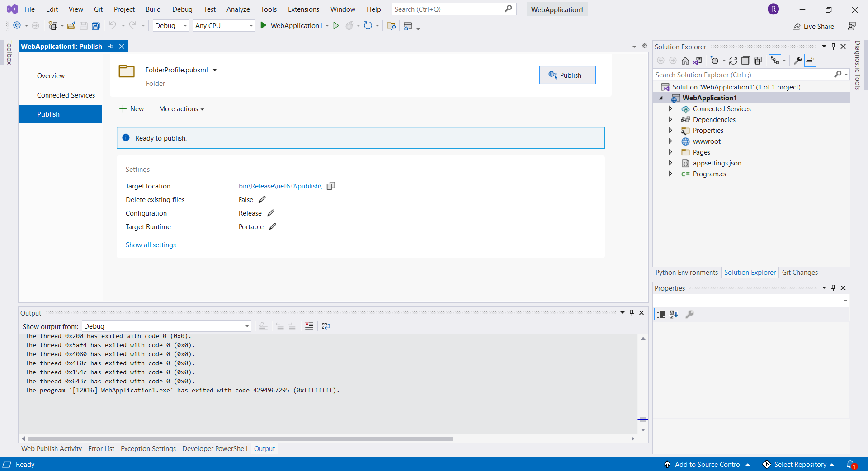Image resolution: width=868 pixels, height=471 pixels.
Task: Open the More actions dropdown
Action: click(181, 109)
